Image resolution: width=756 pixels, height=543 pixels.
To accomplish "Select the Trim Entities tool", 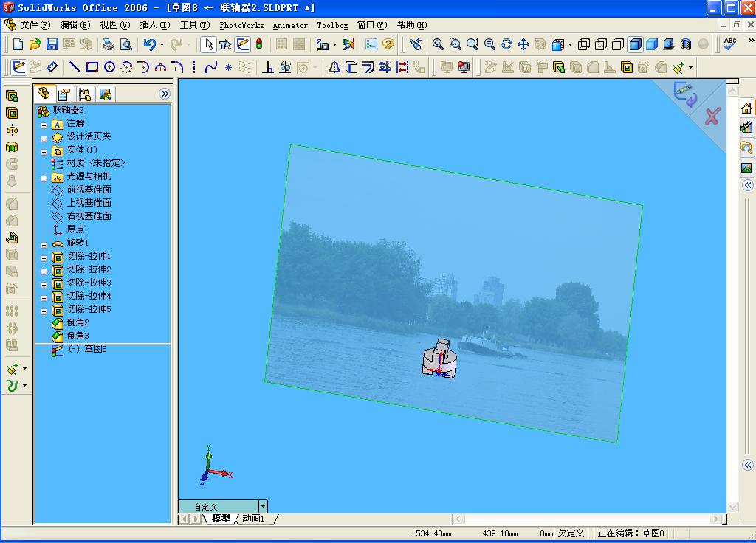I will (385, 67).
